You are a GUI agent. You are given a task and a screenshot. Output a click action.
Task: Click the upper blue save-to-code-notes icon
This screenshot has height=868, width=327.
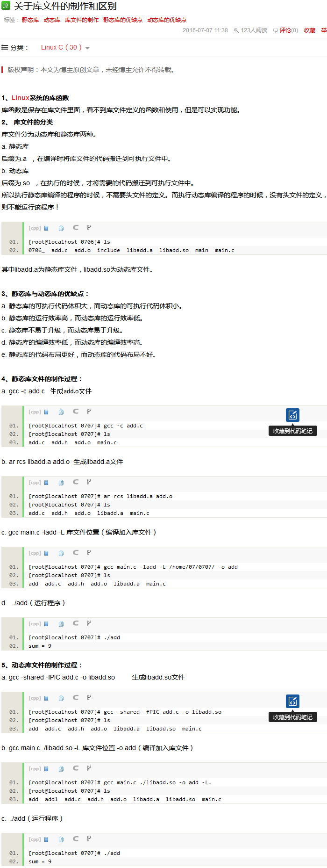(292, 415)
